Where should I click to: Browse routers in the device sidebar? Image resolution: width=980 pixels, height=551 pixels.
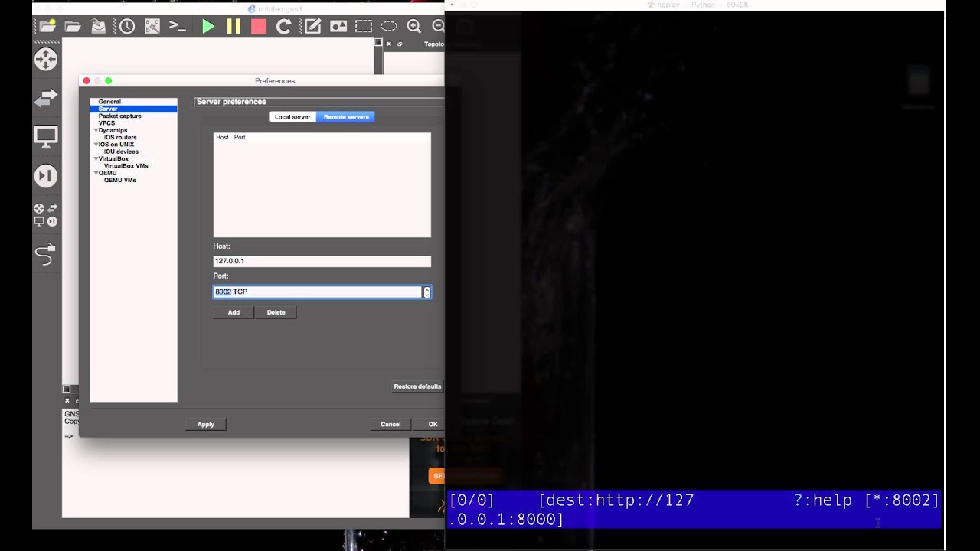(46, 60)
